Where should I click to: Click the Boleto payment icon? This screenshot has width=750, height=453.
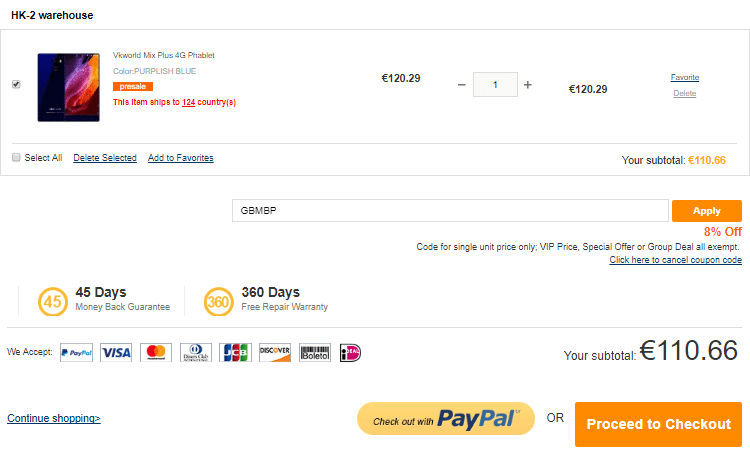[x=315, y=353]
